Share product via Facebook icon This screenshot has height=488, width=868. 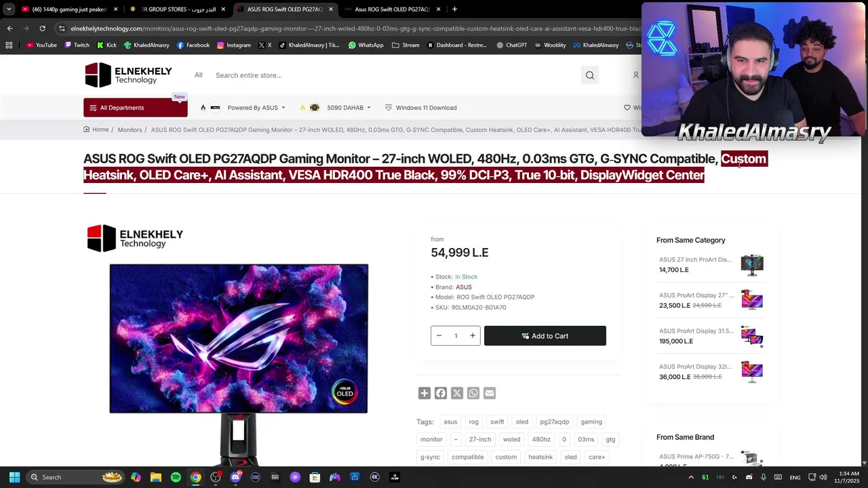click(x=441, y=393)
